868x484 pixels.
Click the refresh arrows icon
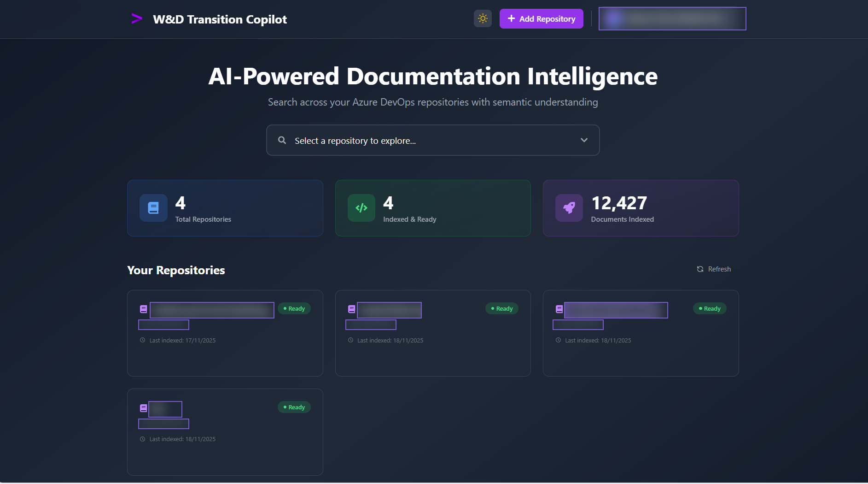click(700, 269)
